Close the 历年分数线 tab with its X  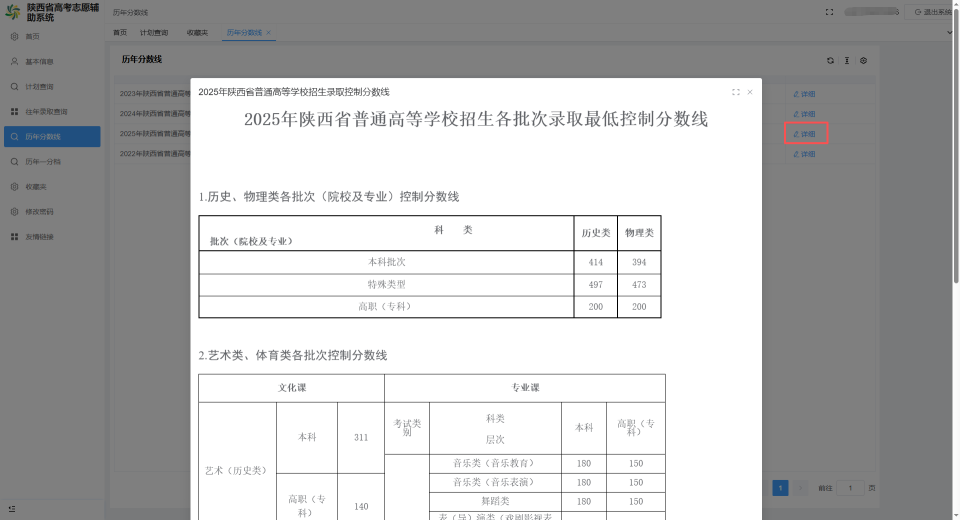point(268,32)
